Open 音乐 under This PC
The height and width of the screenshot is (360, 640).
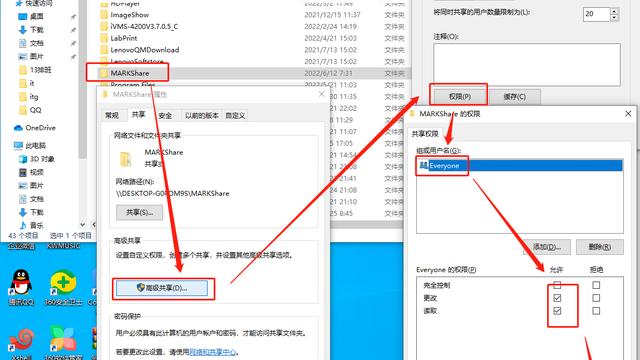coord(36,225)
